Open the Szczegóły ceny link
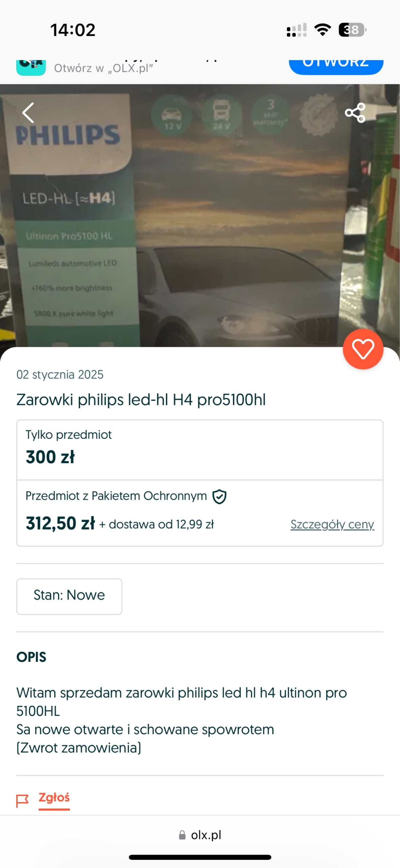Image resolution: width=400 pixels, height=868 pixels. (332, 524)
